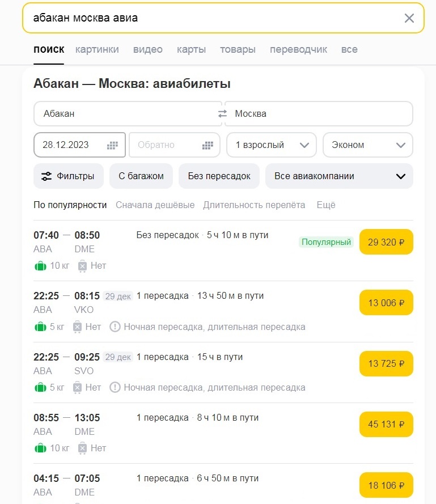This screenshot has height=504, width=436.
Task: Click the 29 320 ₽ price button
Action: [x=386, y=242]
